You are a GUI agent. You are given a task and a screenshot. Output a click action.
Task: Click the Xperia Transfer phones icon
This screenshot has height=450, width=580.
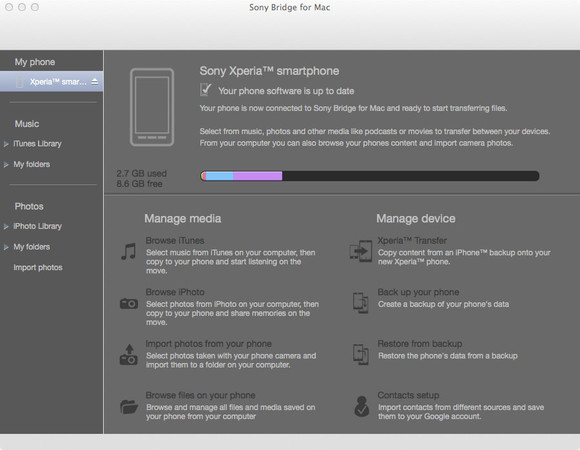pos(361,251)
